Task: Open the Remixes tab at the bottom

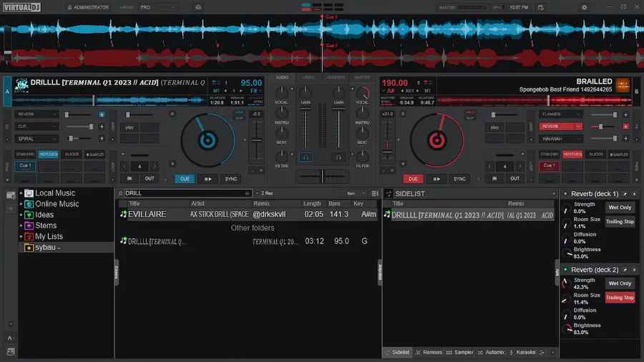Action: [429, 352]
